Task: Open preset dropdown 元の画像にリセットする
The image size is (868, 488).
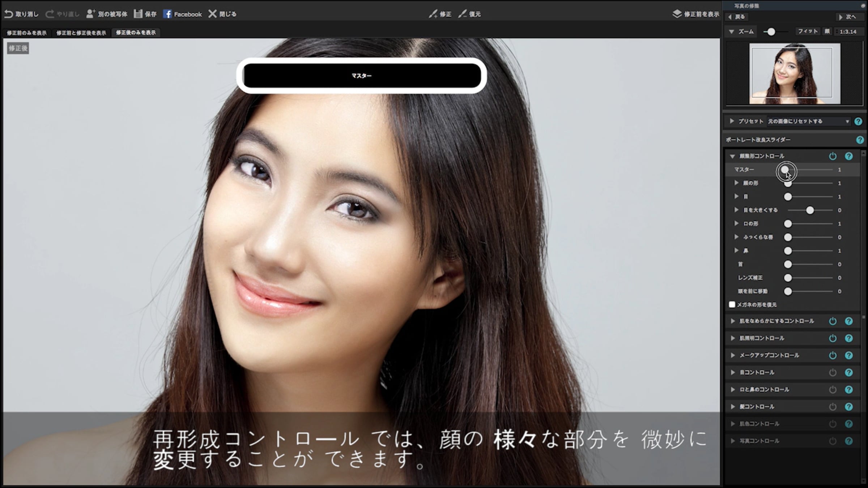Action: [808, 121]
